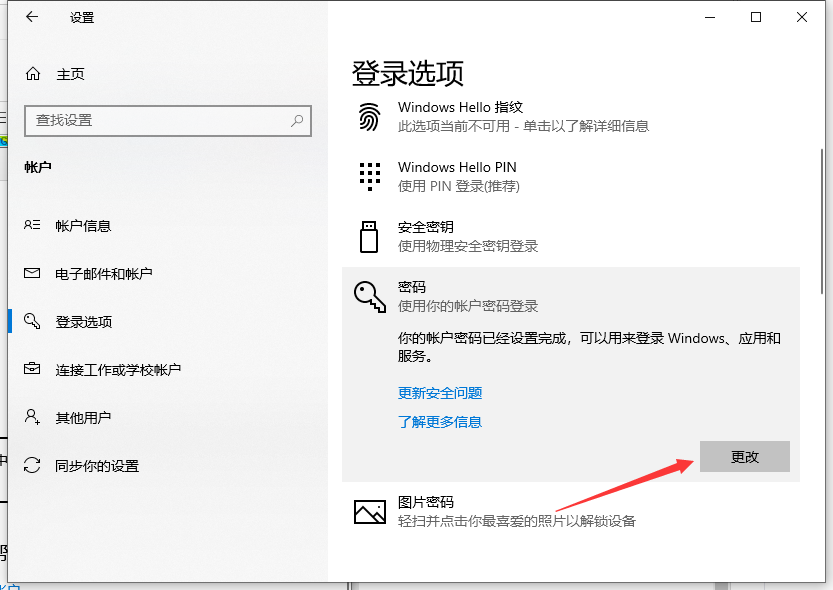Click 更新安全问题 link
Image resolution: width=833 pixels, height=590 pixels.
pos(440,393)
